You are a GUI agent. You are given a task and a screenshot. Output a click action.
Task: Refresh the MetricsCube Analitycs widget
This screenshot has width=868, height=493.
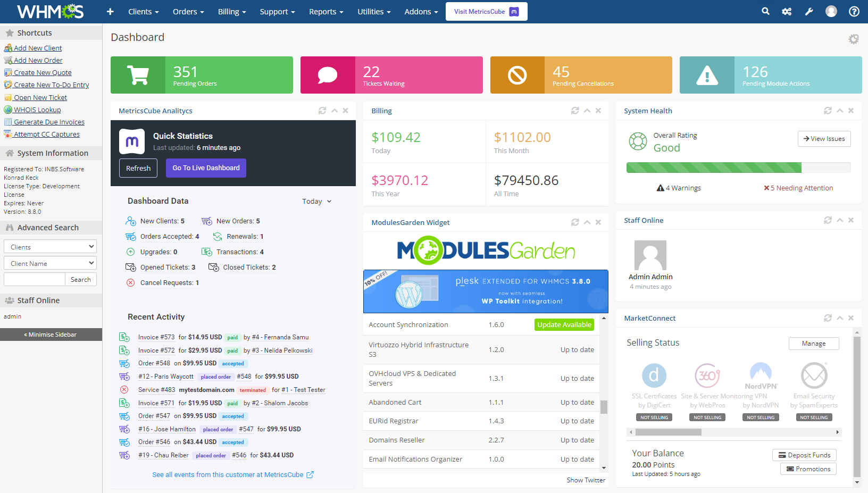322,111
